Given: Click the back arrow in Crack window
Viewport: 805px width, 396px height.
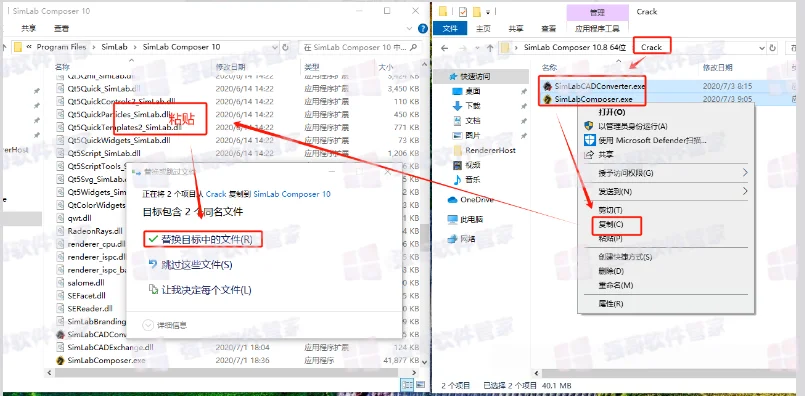Looking at the screenshot, I should pos(445,48).
